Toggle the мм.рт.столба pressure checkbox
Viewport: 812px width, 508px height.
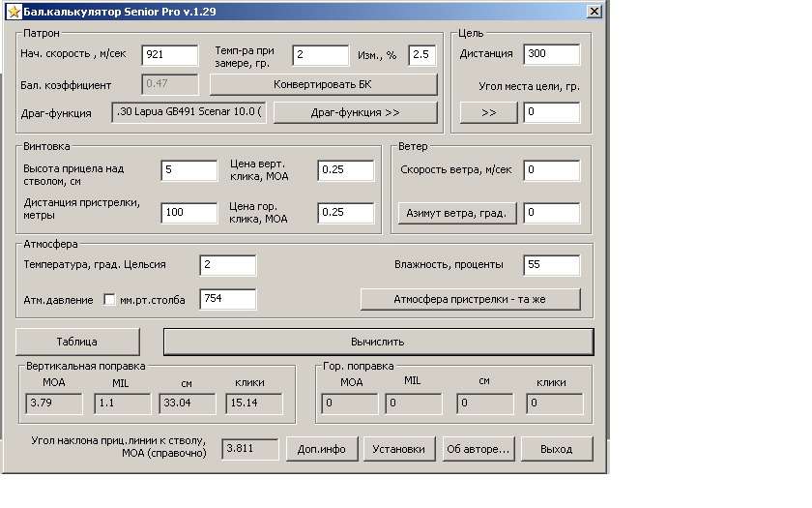click(x=109, y=299)
